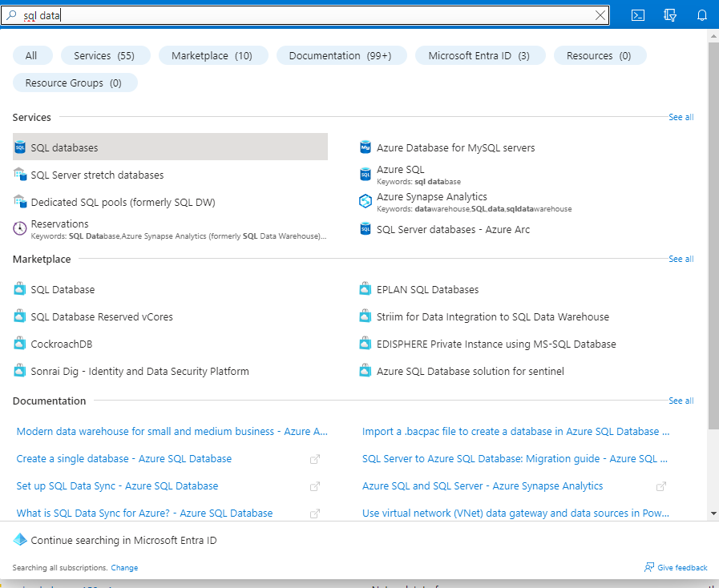This screenshot has width=719, height=588.
Task: Click external link icon beside 'Set up SQL Data Sync'
Action: 315,486
